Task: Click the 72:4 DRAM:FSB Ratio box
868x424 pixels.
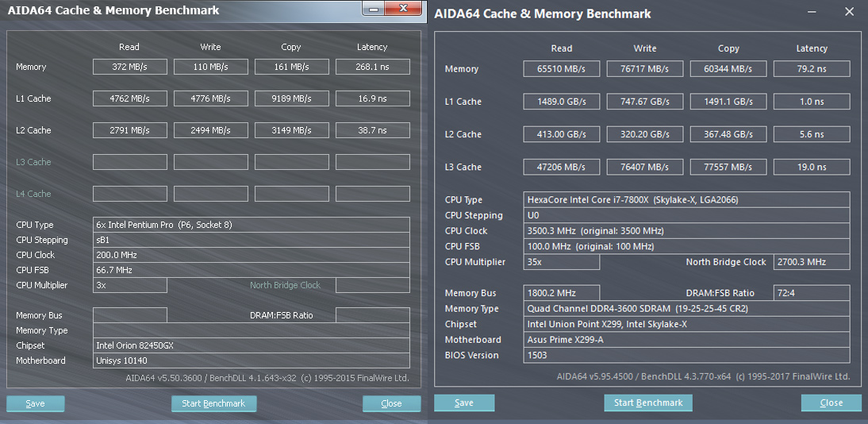Action: pyautogui.click(x=811, y=293)
